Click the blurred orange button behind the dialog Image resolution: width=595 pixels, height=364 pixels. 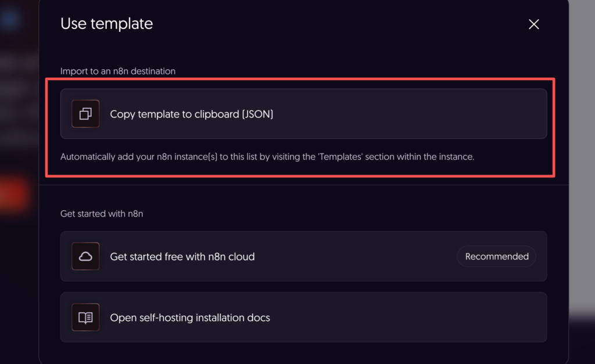tap(13, 196)
